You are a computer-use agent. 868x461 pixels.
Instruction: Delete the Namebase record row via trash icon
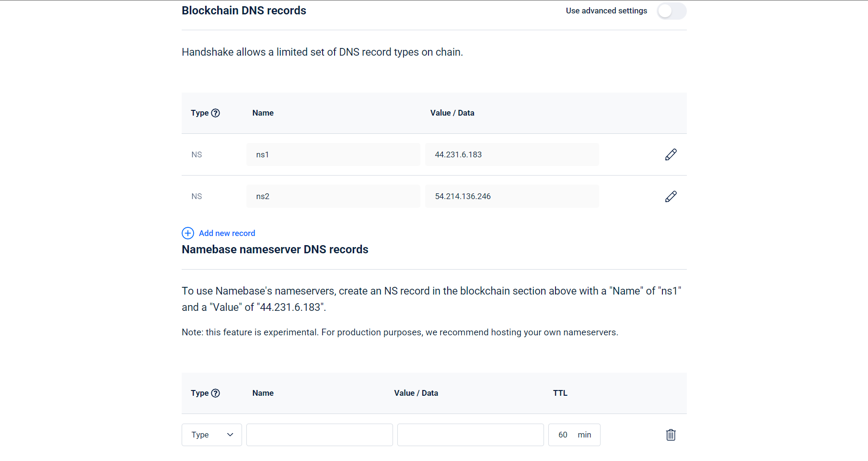pyautogui.click(x=671, y=435)
